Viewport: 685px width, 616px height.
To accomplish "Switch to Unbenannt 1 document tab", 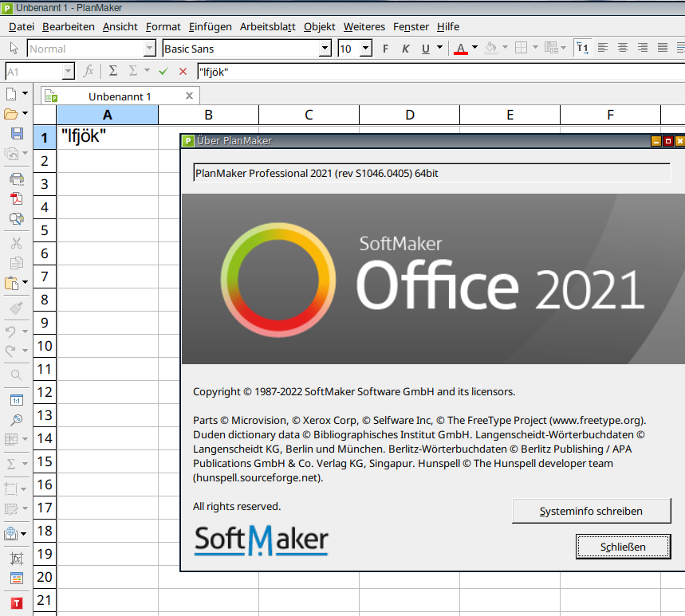I will (x=120, y=96).
